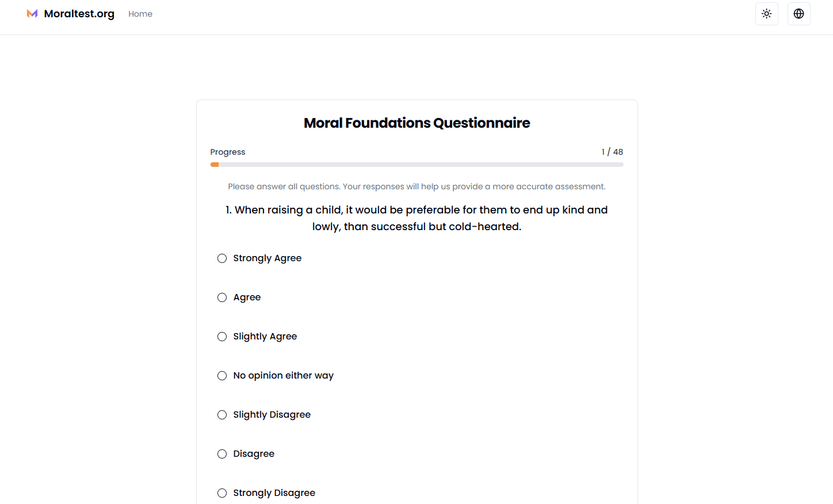The image size is (833, 504).
Task: Click the Moraltest.org site name link
Action: [79, 14]
